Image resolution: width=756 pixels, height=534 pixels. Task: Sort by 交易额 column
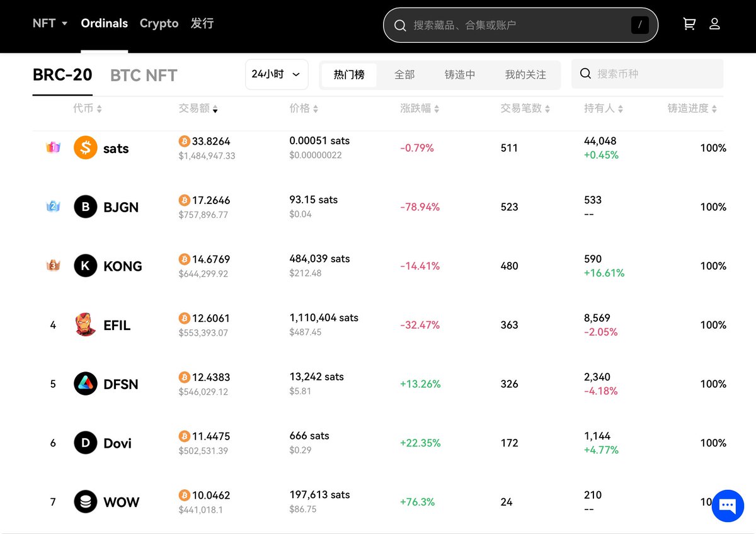198,108
